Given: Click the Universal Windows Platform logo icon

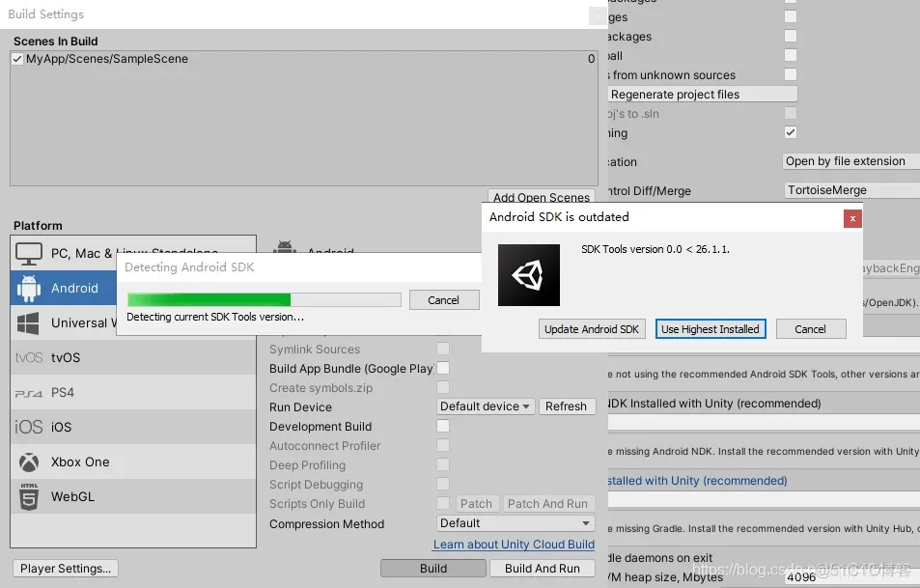Looking at the screenshot, I should 28,322.
